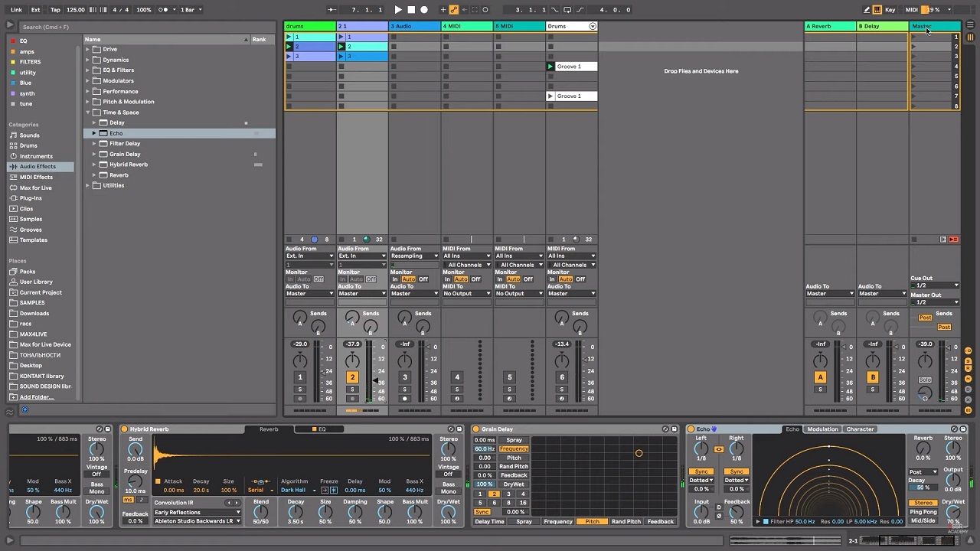The width and height of the screenshot is (980, 551).
Task: Solo track 1 with S button
Action: pos(300,390)
